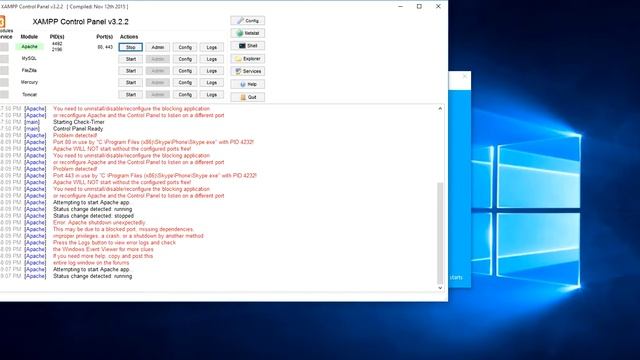Click the FileZilla Admin button
This screenshot has height=360, width=640.
pyautogui.click(x=158, y=71)
